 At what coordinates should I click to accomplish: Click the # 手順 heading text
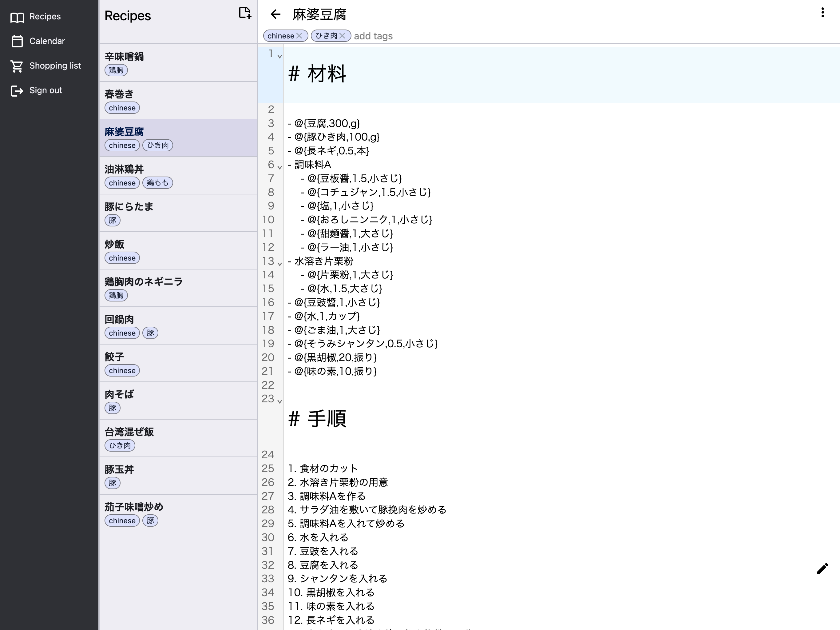(x=317, y=418)
